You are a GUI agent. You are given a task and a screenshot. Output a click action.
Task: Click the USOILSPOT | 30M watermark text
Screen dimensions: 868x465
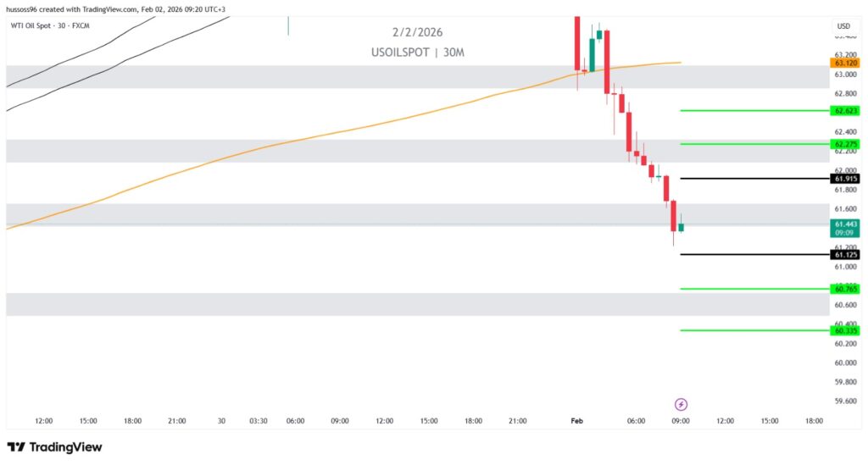point(418,53)
